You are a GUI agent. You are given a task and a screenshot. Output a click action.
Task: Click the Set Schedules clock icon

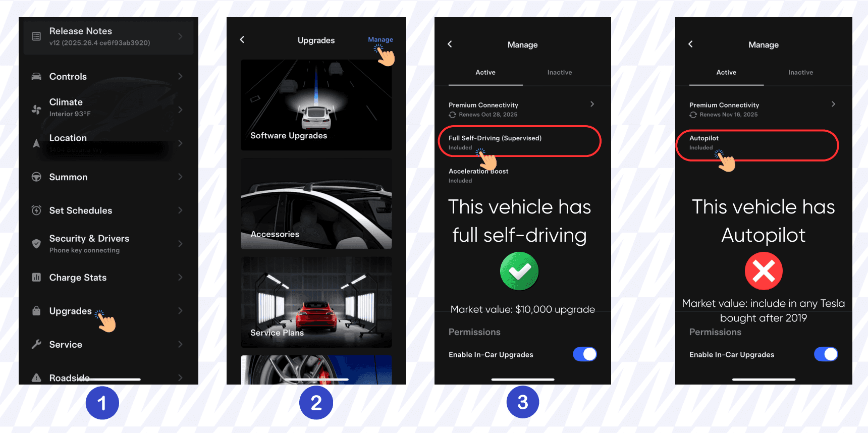[36, 210]
